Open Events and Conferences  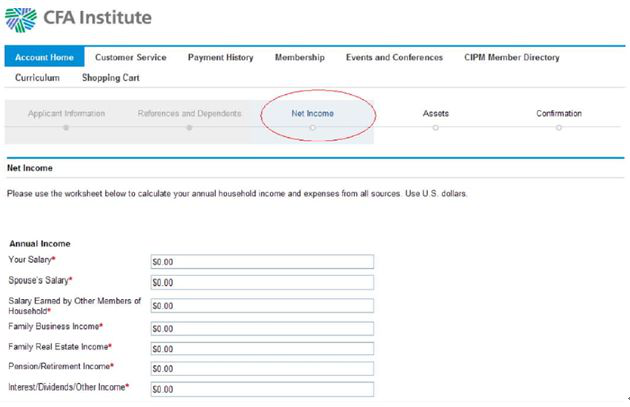click(394, 58)
